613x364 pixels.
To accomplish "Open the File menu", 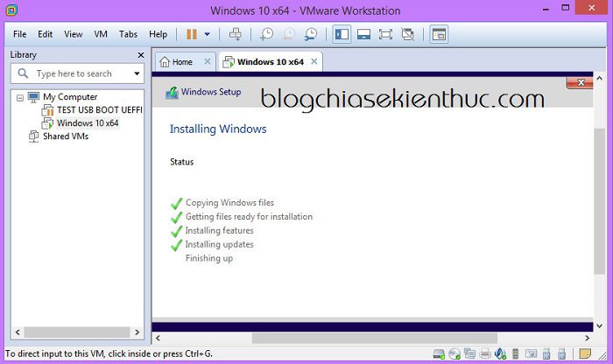I will pos(19,34).
